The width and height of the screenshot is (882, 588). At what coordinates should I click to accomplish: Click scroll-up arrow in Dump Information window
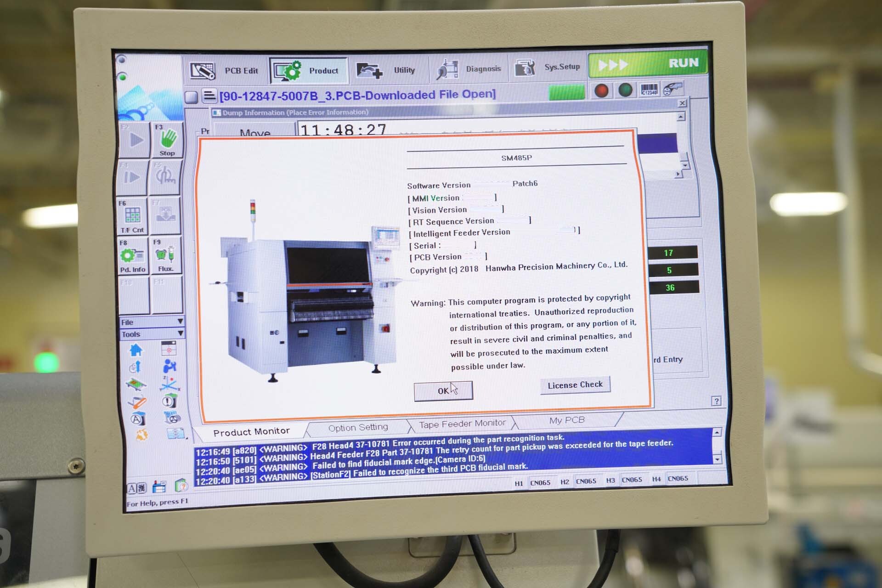point(681,117)
